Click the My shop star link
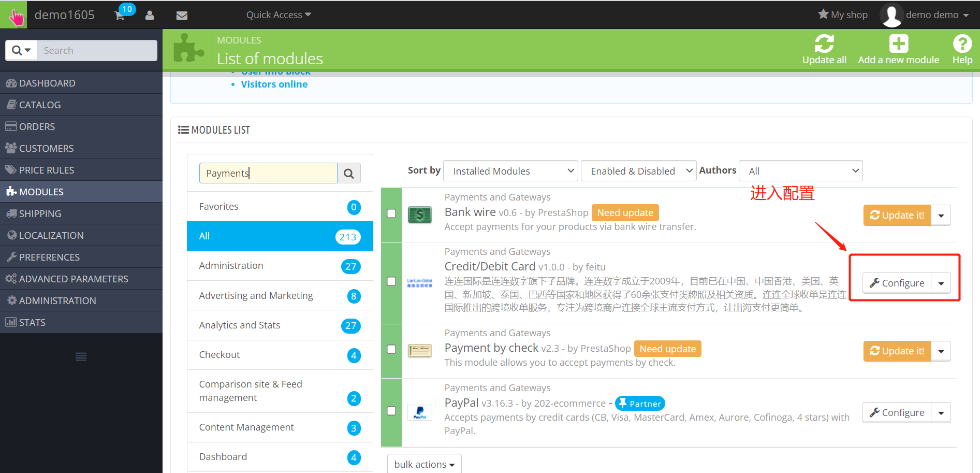The image size is (980, 473). 843,15
